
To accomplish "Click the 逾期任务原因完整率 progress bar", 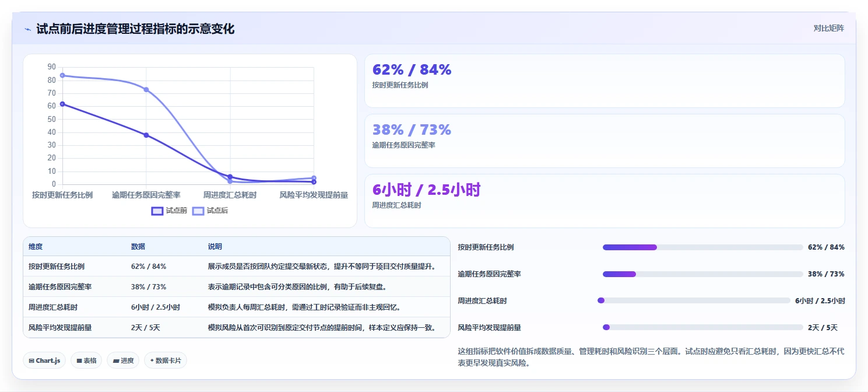I will tap(703, 274).
